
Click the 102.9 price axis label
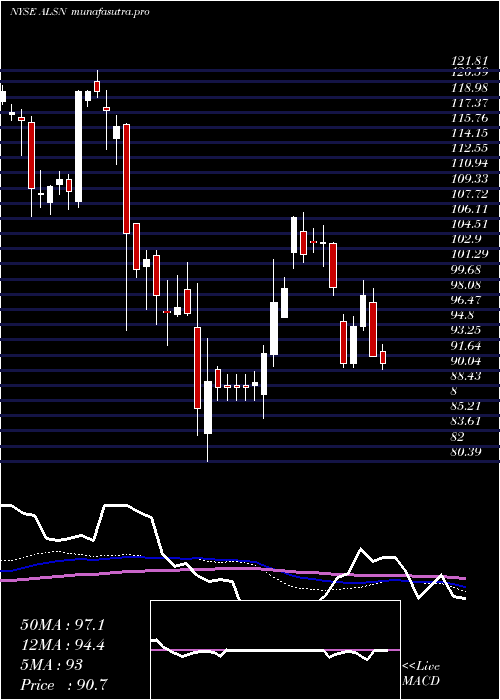coord(466,239)
